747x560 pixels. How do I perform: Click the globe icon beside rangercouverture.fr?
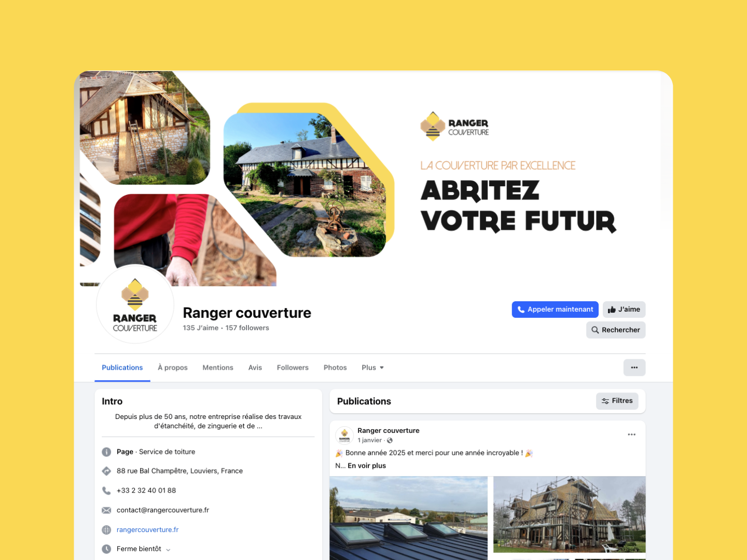click(x=106, y=530)
